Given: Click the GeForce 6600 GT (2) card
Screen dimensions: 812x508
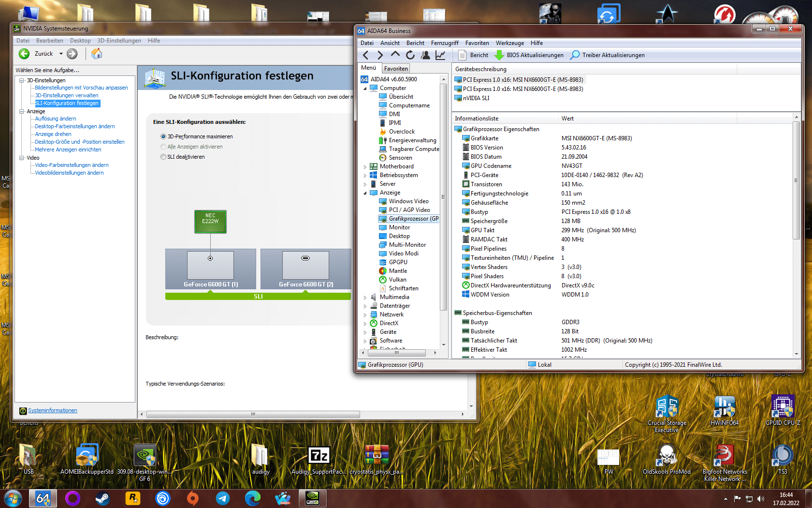Looking at the screenshot, I should pyautogui.click(x=306, y=269).
